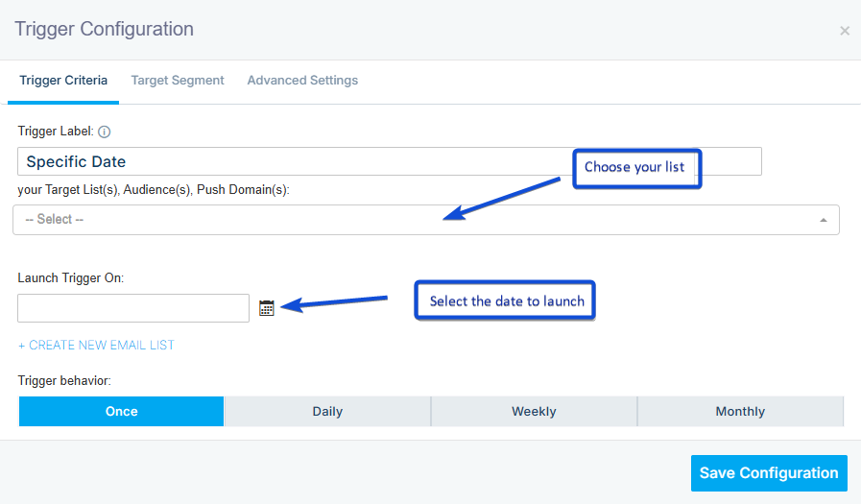Viewport: 861px width, 504px height.
Task: Click the 'Select the date to launch' callout
Action: tap(506, 300)
